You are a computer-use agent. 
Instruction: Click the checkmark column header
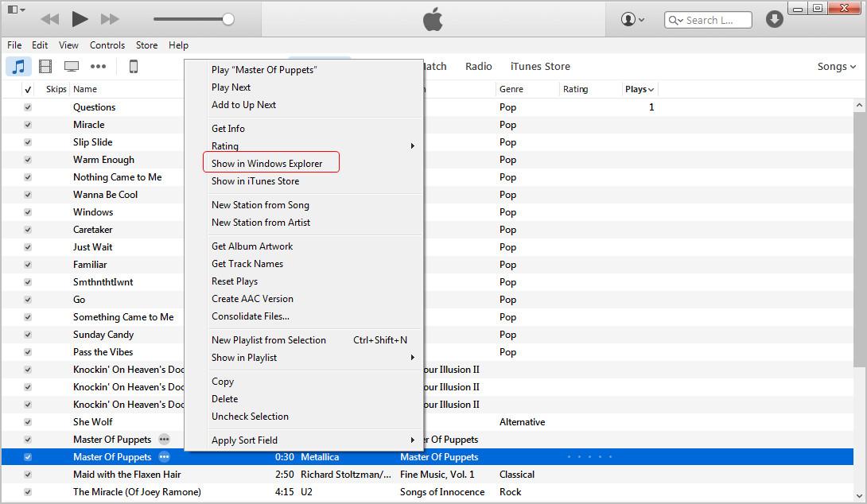pyautogui.click(x=28, y=90)
